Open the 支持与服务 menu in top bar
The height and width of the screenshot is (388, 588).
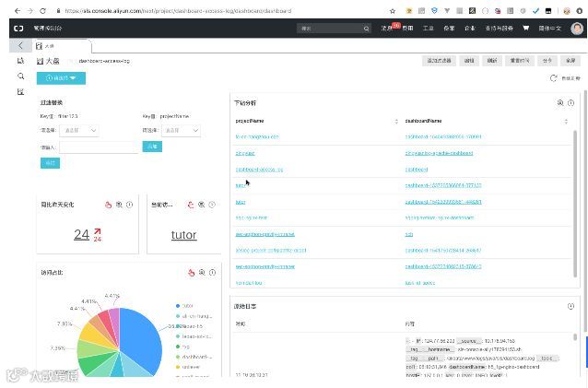[499, 29]
